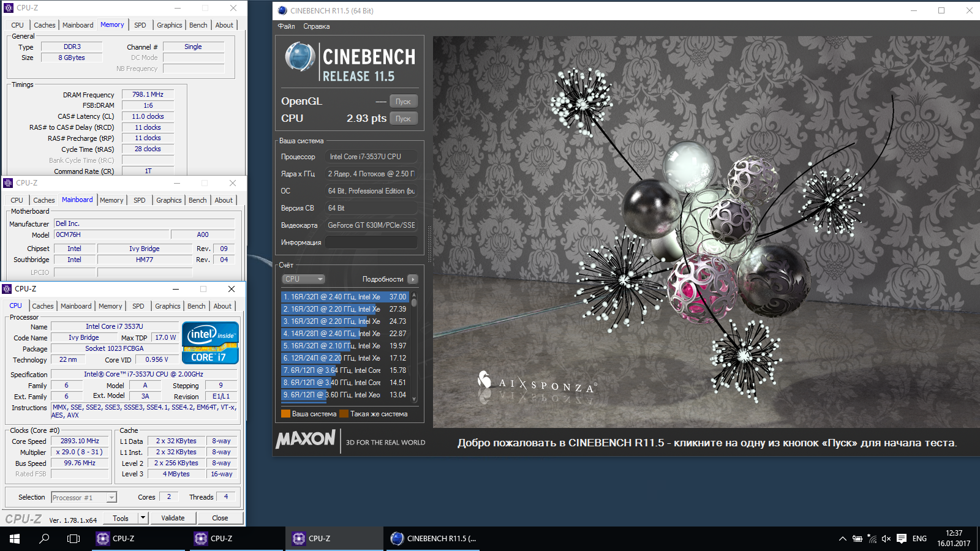Click the CINEBENCH title bar app icon

(282, 10)
